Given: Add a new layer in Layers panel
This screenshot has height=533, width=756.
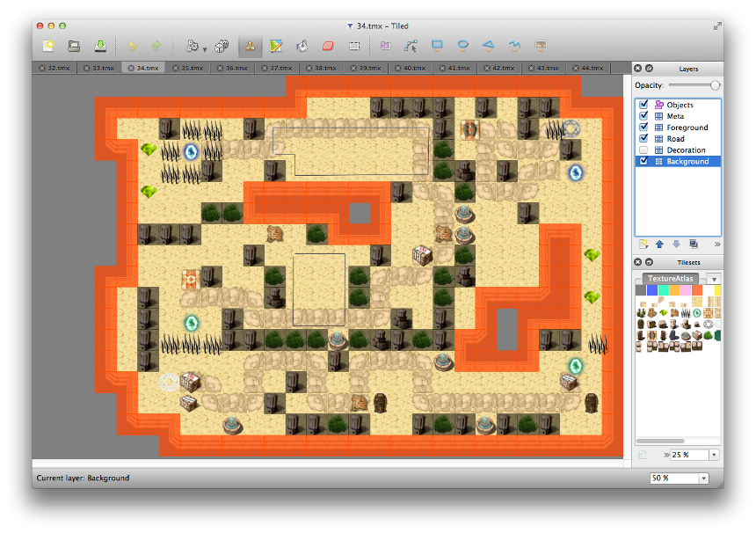Looking at the screenshot, I should tap(643, 244).
